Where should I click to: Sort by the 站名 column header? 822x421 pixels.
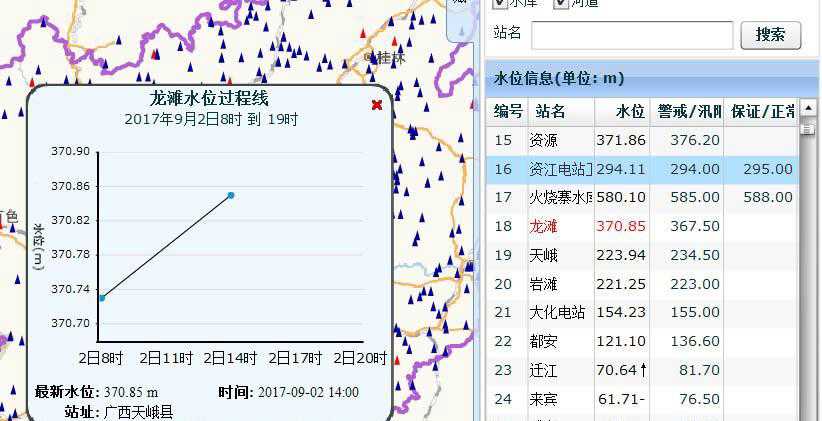550,111
